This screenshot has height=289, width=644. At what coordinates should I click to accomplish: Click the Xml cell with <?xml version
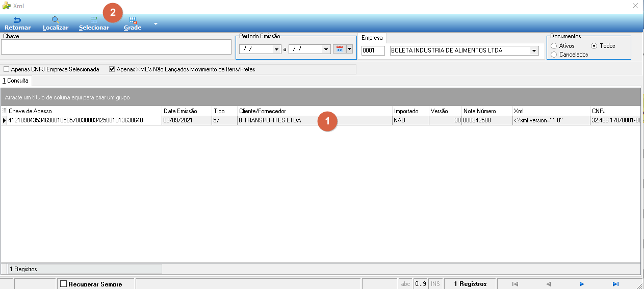point(551,120)
